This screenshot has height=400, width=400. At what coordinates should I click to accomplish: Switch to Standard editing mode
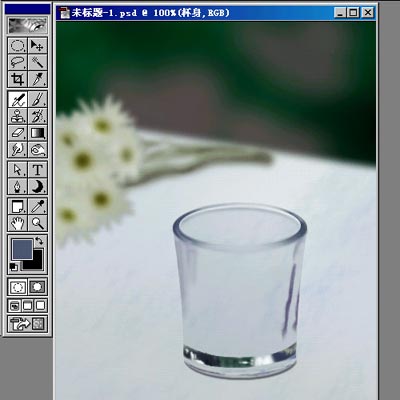(x=17, y=287)
